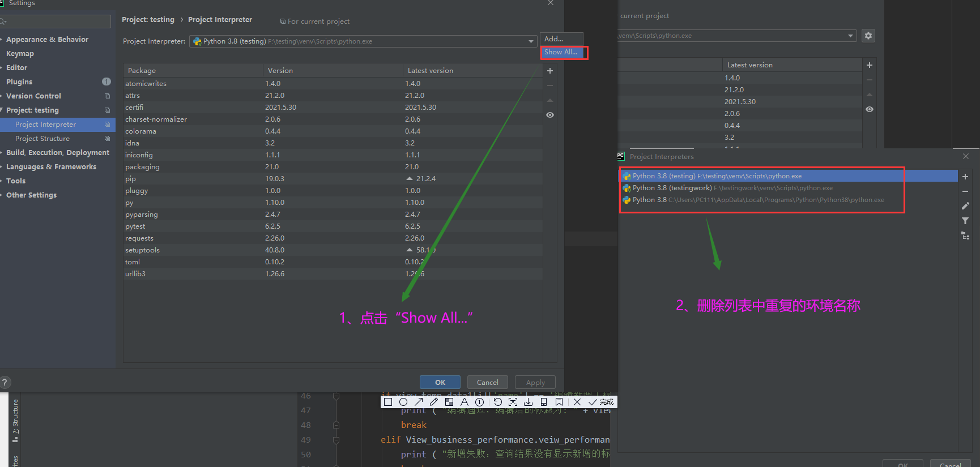Expand Build, Execution, Deployment section
Viewport: 980px width, 467px height.
pos(2,153)
